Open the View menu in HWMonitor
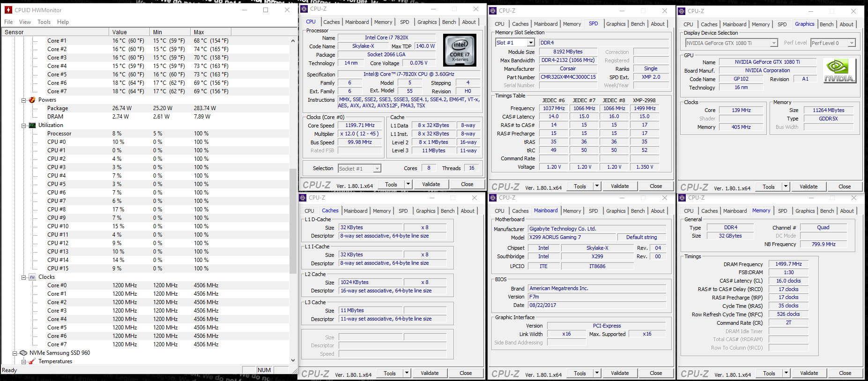 (x=25, y=22)
